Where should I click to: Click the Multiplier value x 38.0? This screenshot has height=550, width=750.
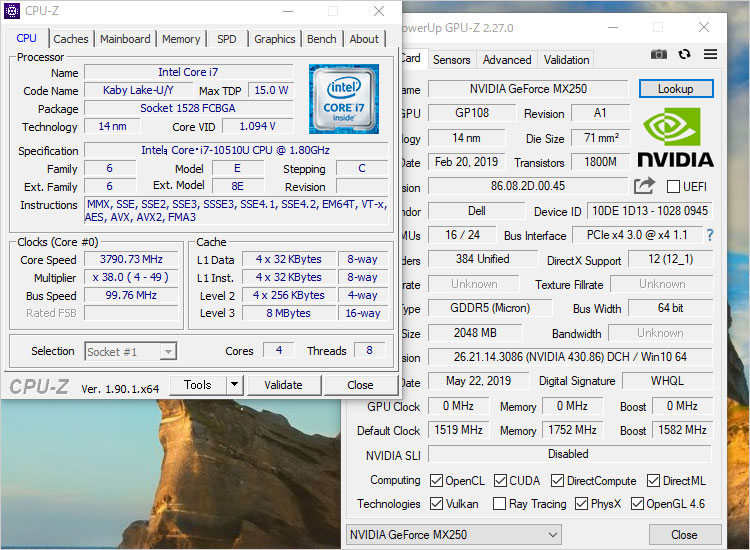pyautogui.click(x=132, y=277)
